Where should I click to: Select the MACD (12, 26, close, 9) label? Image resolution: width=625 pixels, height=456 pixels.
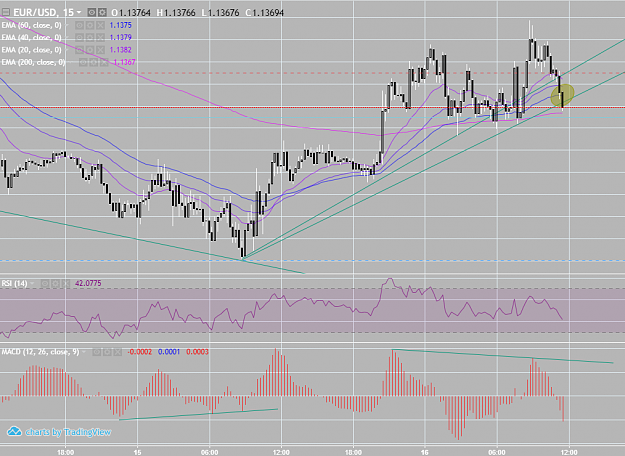click(x=40, y=352)
